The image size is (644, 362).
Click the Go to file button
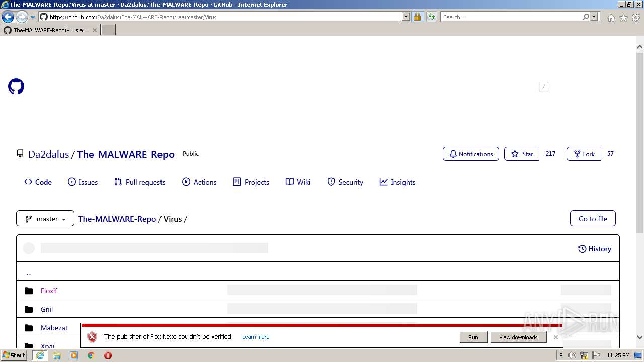tap(593, 219)
